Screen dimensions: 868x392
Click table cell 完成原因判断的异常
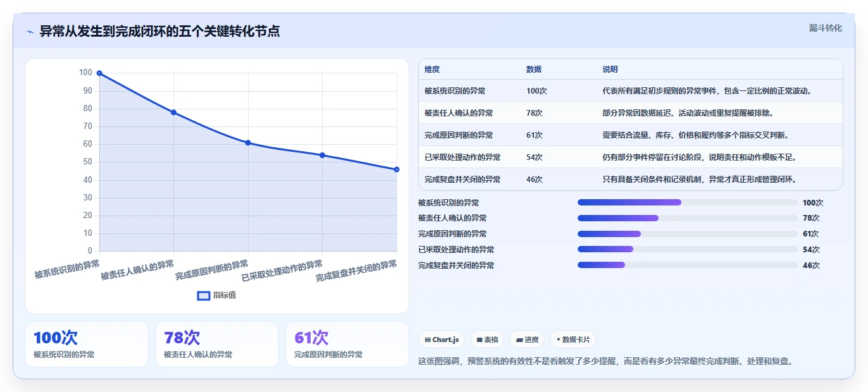[459, 135]
